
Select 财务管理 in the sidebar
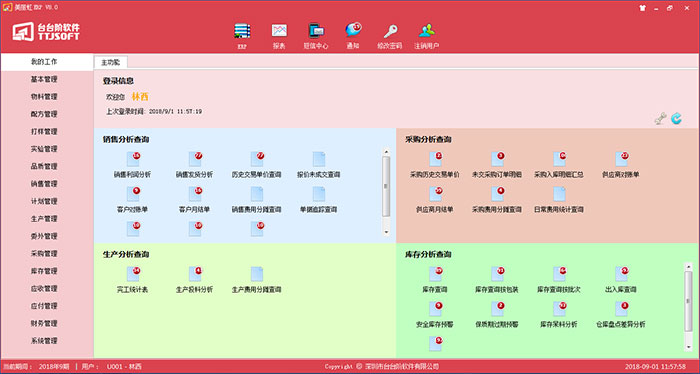pyautogui.click(x=47, y=324)
